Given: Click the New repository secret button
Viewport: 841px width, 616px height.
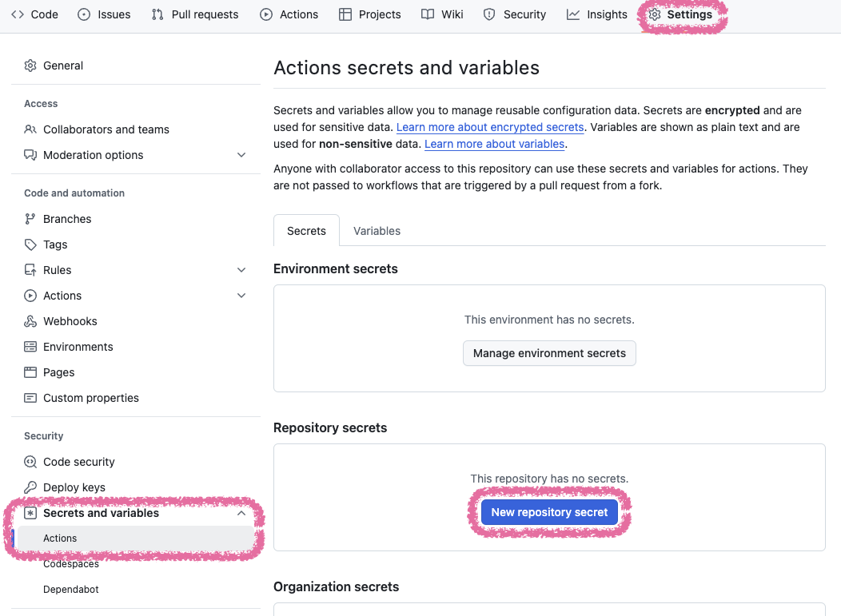Looking at the screenshot, I should 549,512.
